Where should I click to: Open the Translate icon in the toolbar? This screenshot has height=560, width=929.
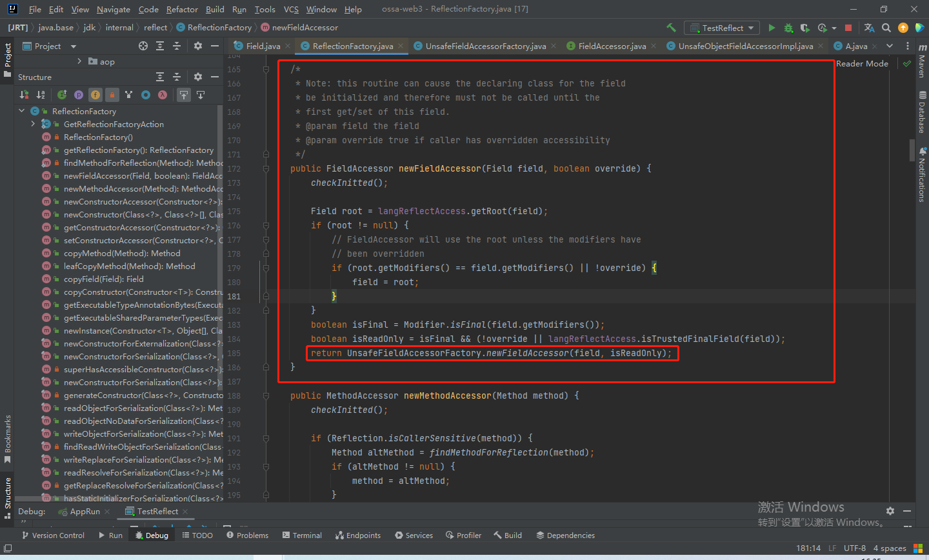[x=869, y=28]
